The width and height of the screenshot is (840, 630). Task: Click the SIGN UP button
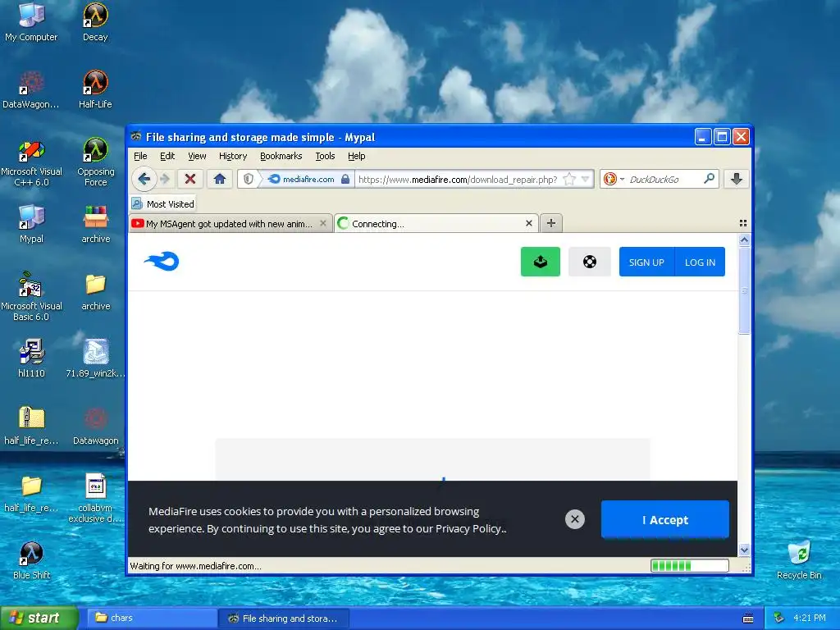(x=646, y=262)
